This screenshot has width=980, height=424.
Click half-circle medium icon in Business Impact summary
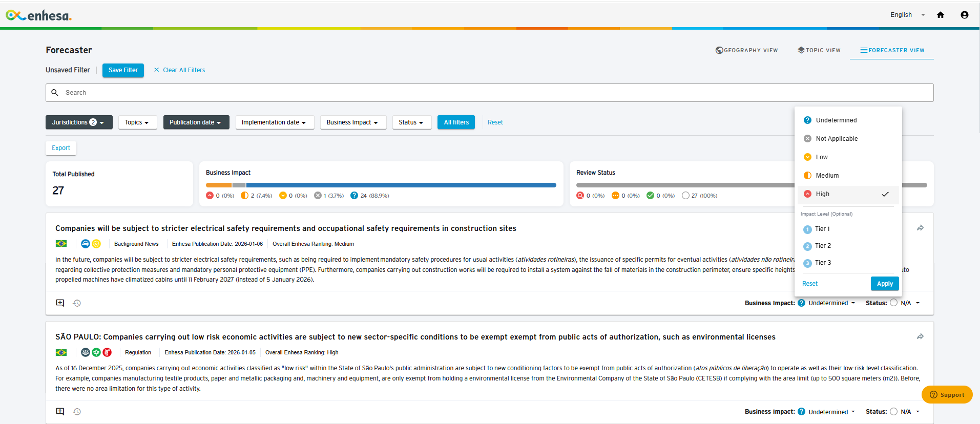click(x=244, y=196)
